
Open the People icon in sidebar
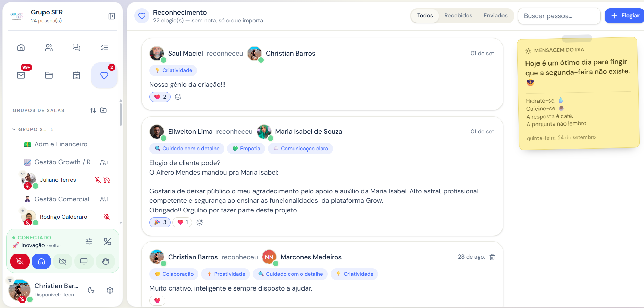[49, 47]
